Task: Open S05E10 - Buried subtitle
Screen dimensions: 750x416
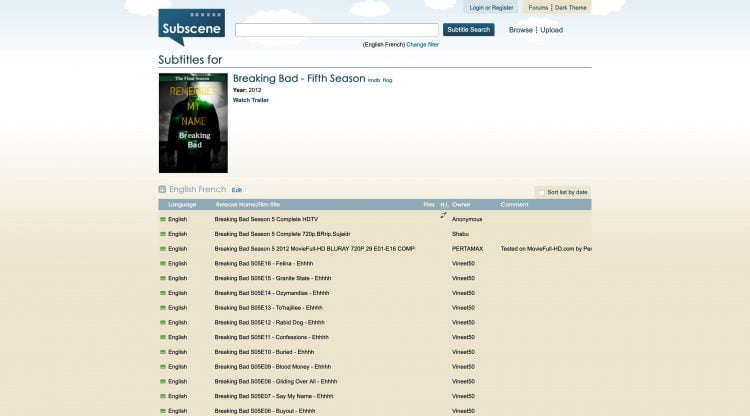Action: coord(264,352)
